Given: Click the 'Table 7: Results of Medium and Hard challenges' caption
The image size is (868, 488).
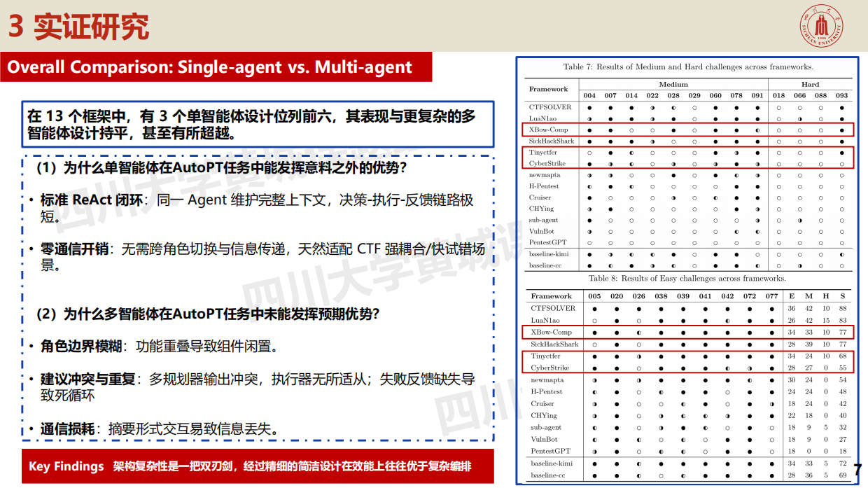Looking at the screenshot, I should tap(687, 67).
